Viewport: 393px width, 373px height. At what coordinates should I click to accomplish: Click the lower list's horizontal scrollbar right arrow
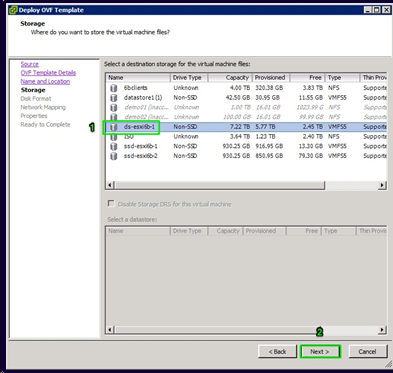pos(383,330)
